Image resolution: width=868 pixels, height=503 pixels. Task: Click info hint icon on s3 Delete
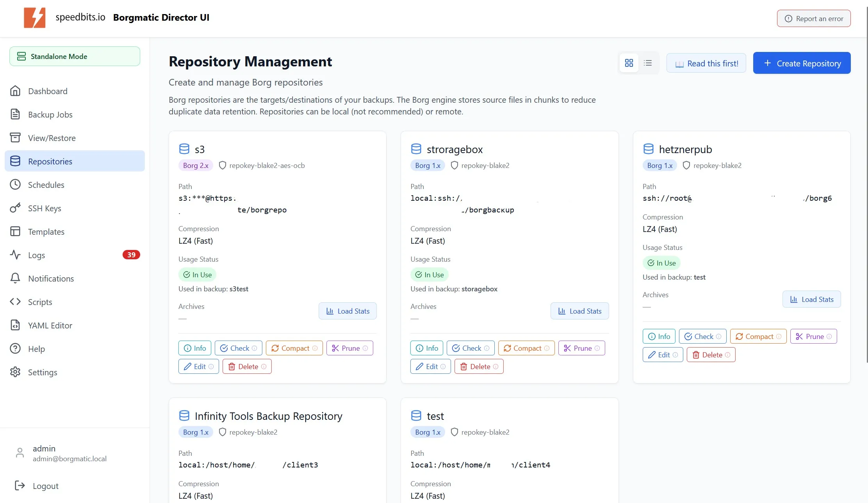point(264,366)
